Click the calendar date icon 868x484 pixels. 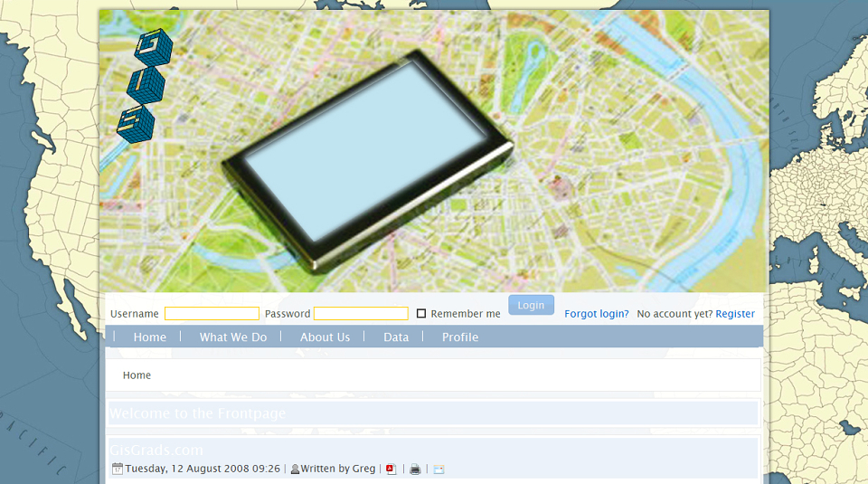tap(118, 469)
